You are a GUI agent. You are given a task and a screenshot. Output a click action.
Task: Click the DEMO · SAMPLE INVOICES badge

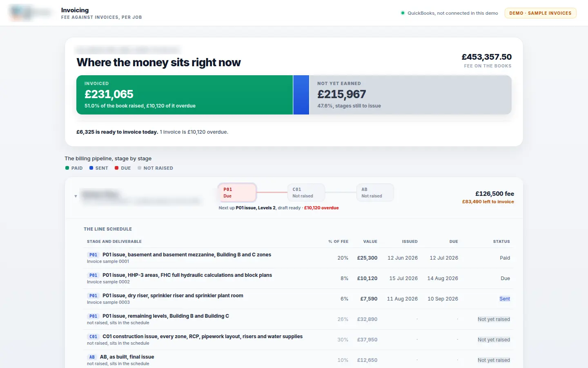540,13
